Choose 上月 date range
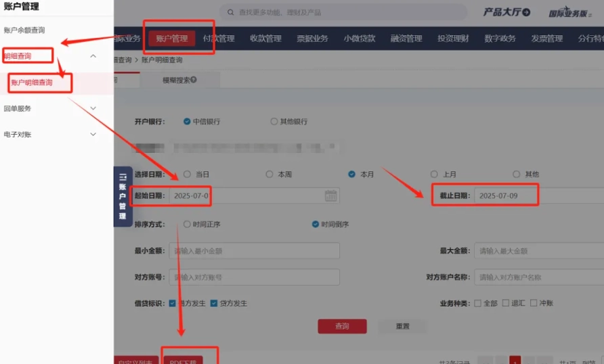 pyautogui.click(x=434, y=175)
